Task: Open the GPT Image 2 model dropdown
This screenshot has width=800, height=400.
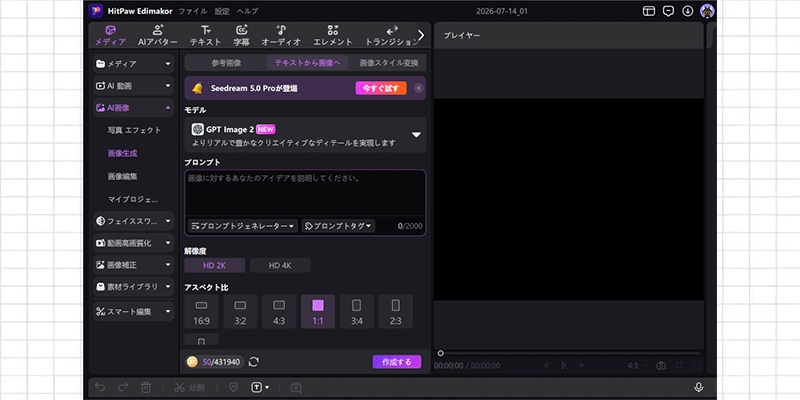Action: 305,135
